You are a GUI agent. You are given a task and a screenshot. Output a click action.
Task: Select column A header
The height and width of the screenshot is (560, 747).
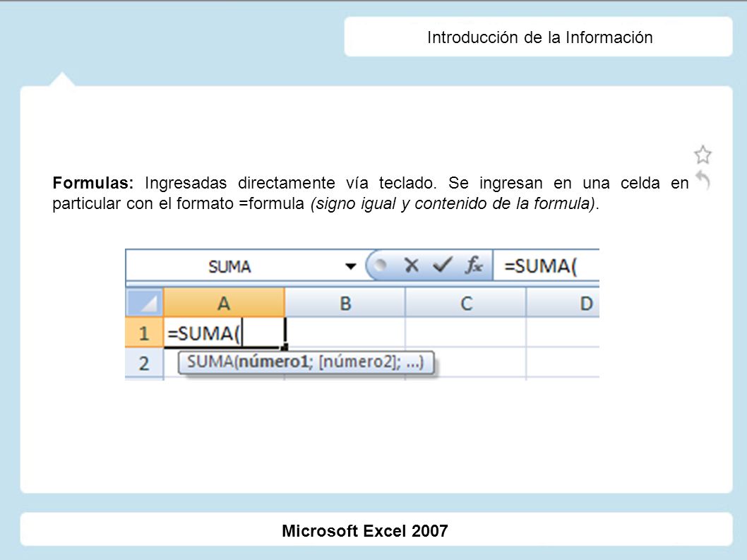click(224, 303)
